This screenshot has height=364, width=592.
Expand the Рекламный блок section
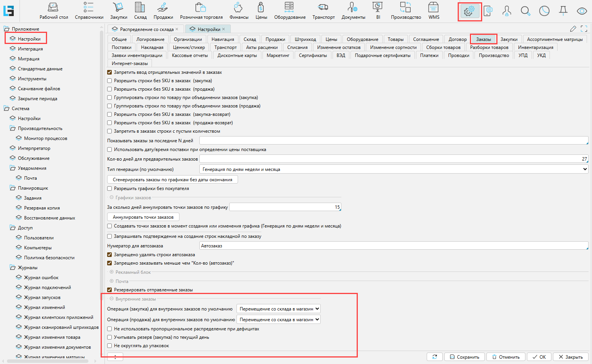pos(112,272)
